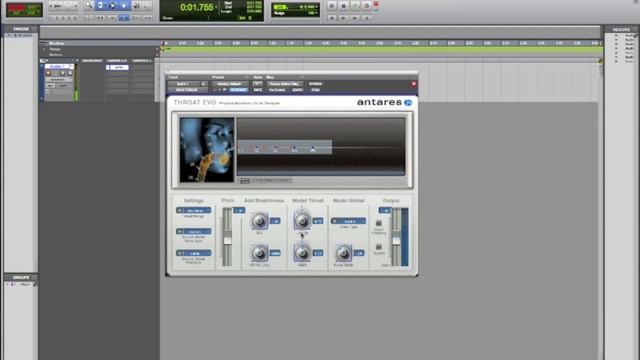Click the last throat shaping node in display
640x360 pixels.
[313, 148]
